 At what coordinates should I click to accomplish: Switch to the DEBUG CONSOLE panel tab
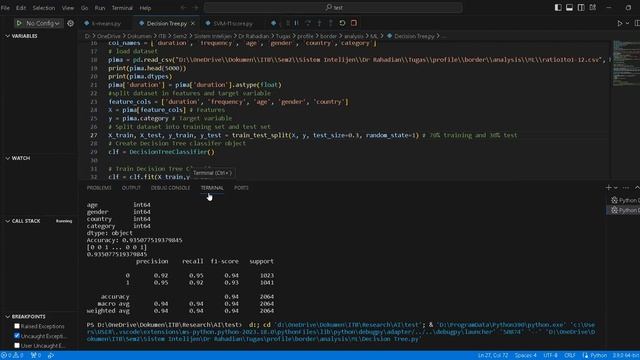coord(170,188)
